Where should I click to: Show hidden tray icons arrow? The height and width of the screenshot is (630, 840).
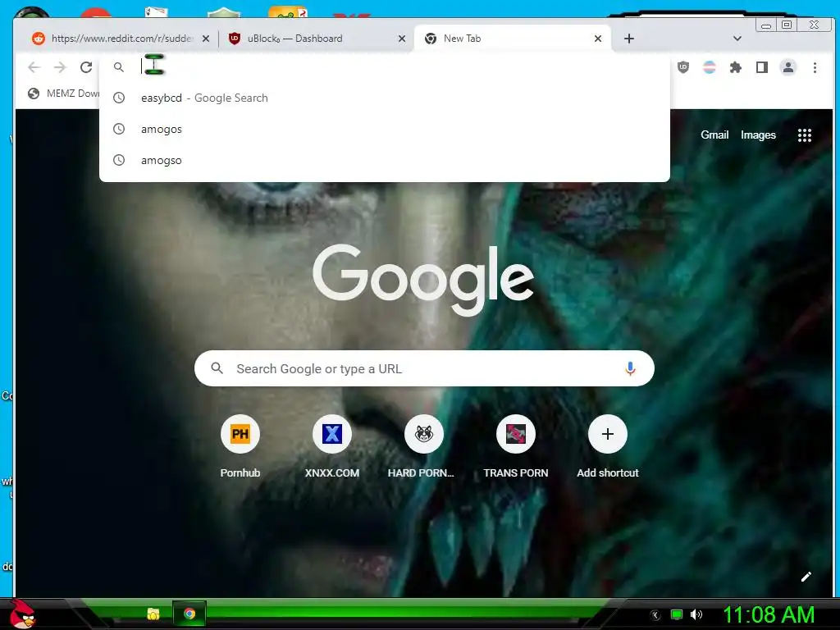pyautogui.click(x=655, y=615)
